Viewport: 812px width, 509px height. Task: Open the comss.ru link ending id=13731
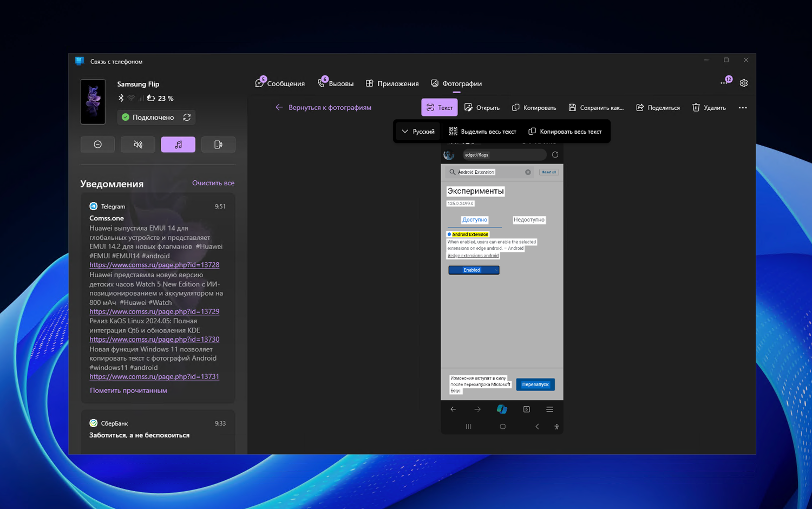154,376
